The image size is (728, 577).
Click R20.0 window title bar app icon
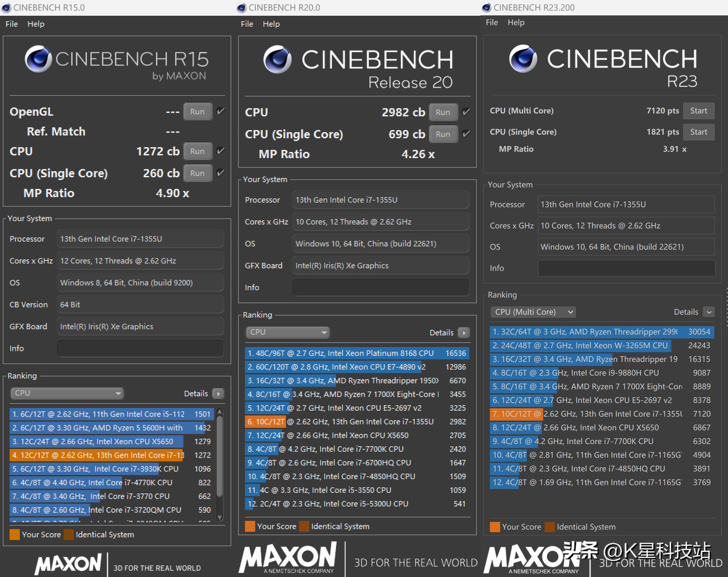point(242,8)
